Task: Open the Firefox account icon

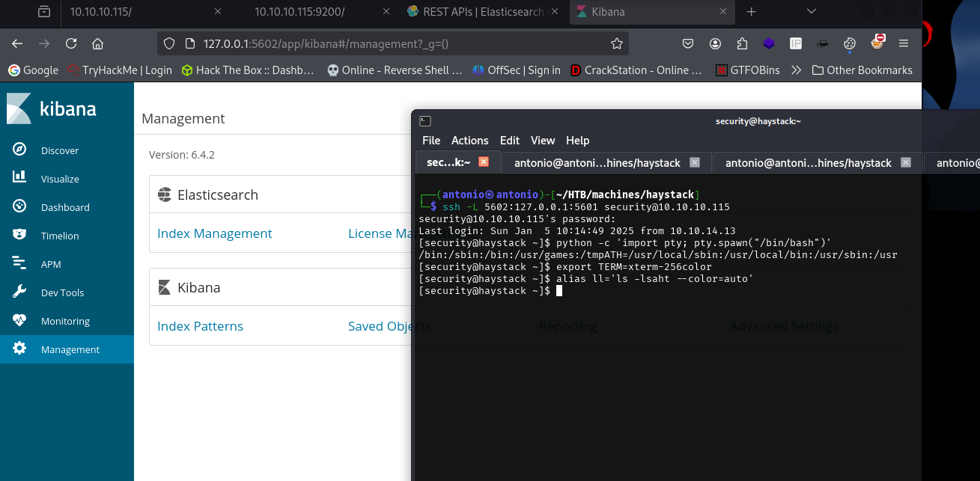Action: 716,43
